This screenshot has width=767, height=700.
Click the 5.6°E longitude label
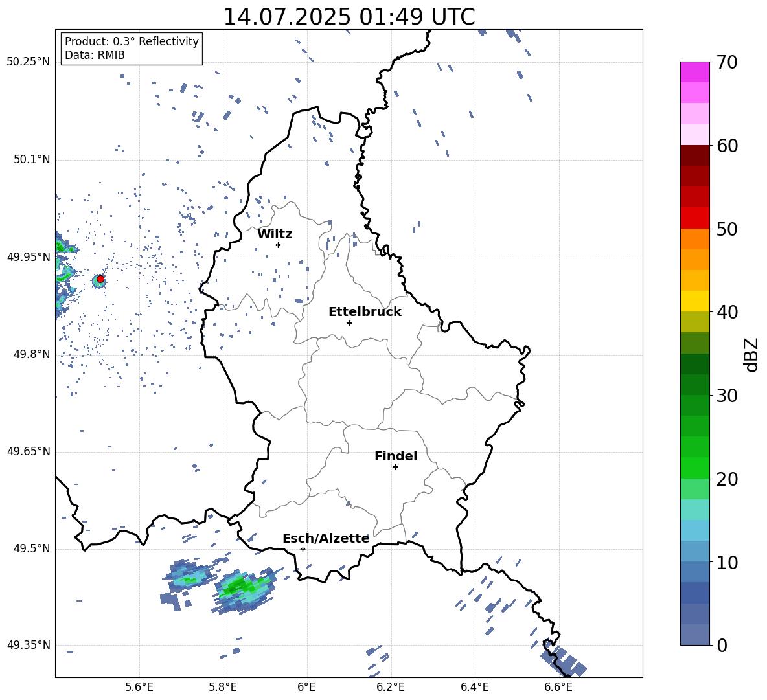tap(139, 687)
